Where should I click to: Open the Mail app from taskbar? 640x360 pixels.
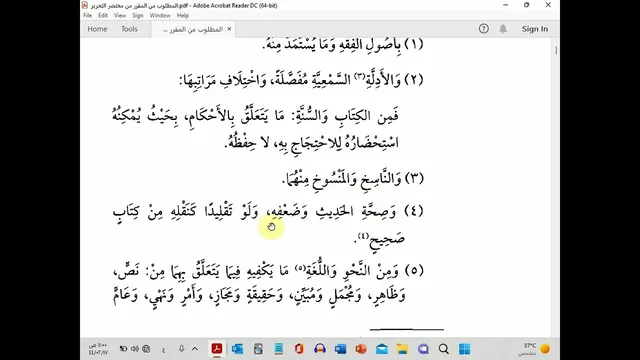382,349
